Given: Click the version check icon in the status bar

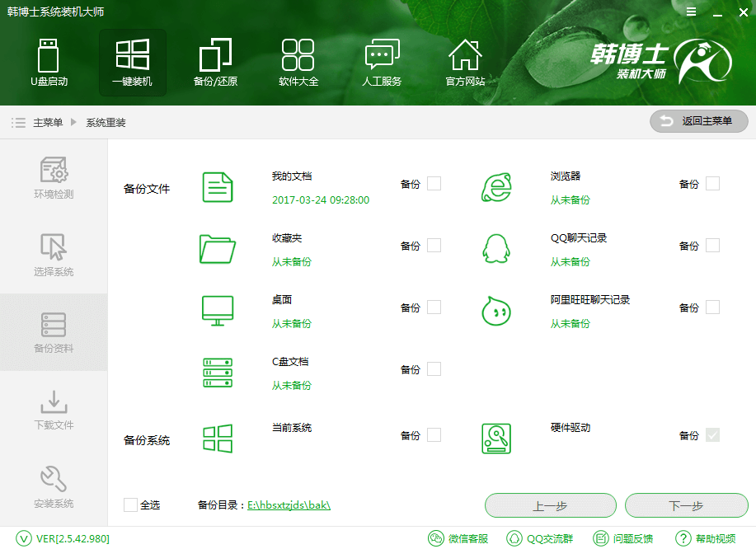Looking at the screenshot, I should tap(24, 538).
